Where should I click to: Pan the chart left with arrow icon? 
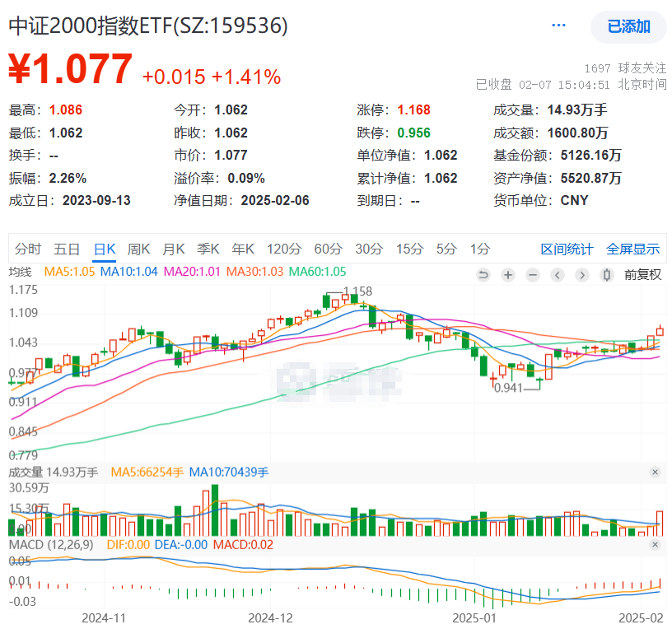pyautogui.click(x=557, y=275)
